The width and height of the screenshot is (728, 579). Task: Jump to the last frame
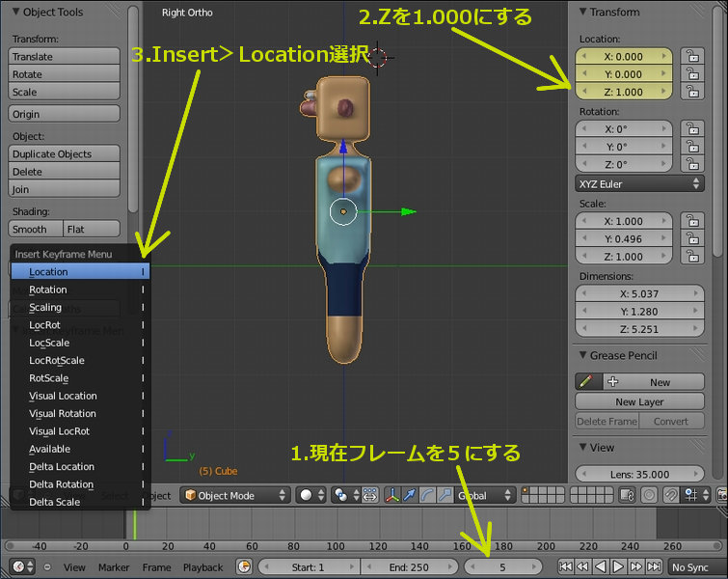(654, 566)
